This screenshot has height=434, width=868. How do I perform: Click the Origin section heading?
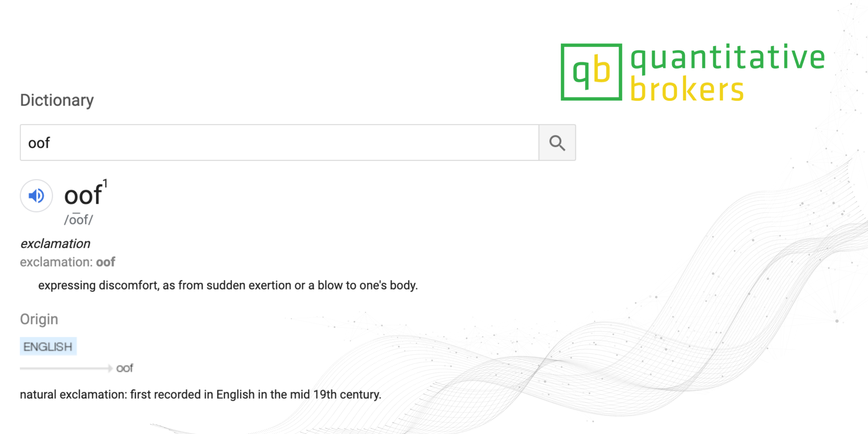pos(39,319)
